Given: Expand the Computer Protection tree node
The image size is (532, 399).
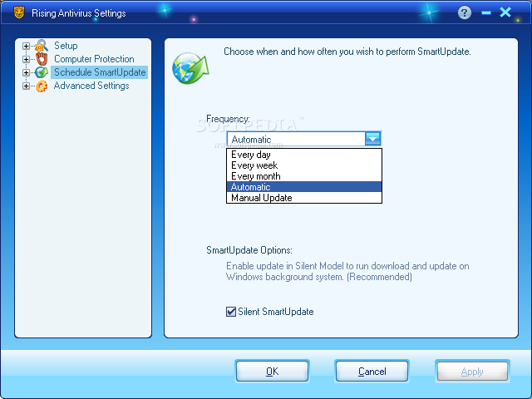Looking at the screenshot, I should point(26,59).
